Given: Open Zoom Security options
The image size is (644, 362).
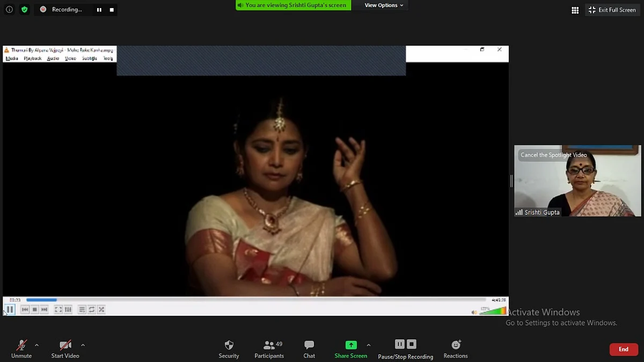Looking at the screenshot, I should [229, 349].
